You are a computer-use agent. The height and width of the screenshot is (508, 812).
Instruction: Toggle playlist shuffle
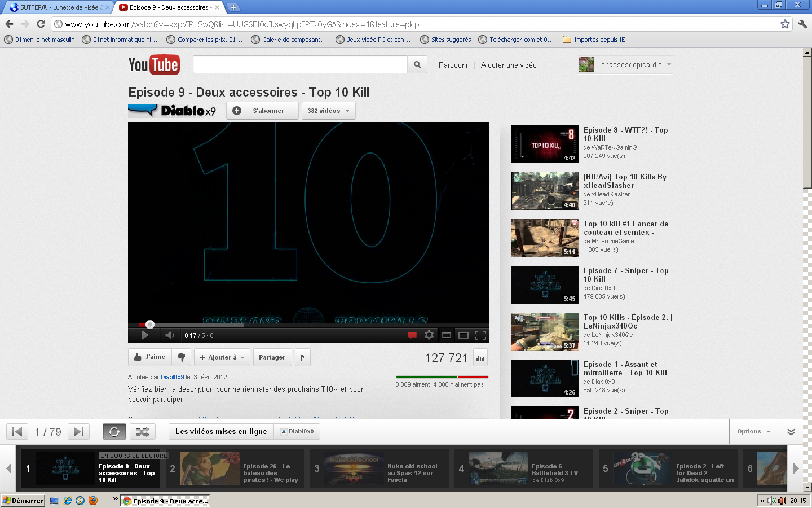point(143,432)
